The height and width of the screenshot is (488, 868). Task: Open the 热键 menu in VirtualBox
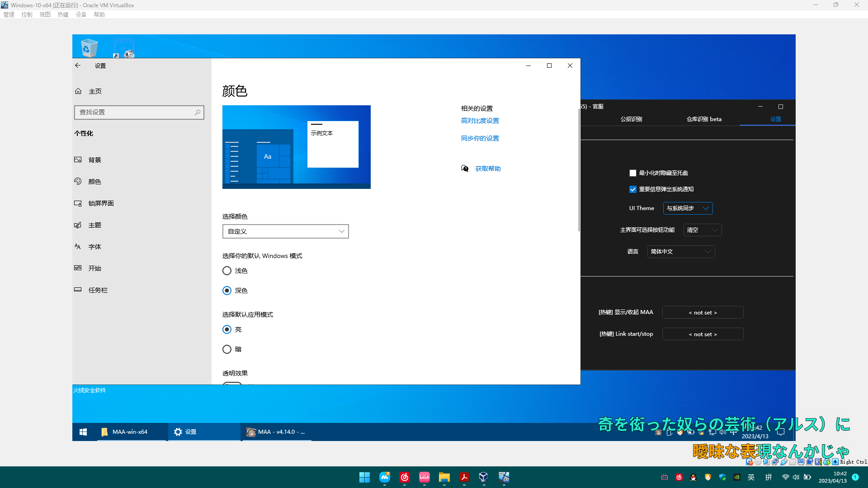pyautogui.click(x=62, y=14)
